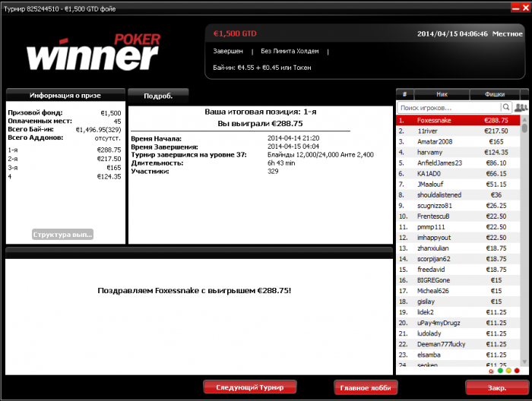The image size is (532, 401).
Task: Click the scroll up arrow of player list
Action: tap(524, 119)
